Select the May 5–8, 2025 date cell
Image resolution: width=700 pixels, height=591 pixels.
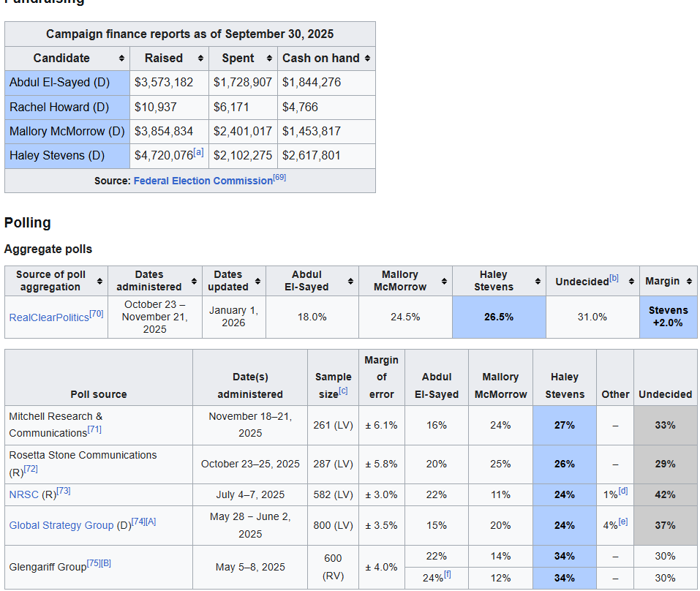250,567
